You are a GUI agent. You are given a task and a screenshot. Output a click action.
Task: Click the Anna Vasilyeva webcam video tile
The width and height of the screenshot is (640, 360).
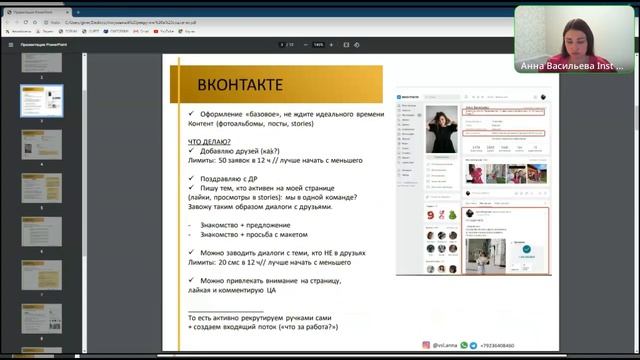(x=574, y=39)
